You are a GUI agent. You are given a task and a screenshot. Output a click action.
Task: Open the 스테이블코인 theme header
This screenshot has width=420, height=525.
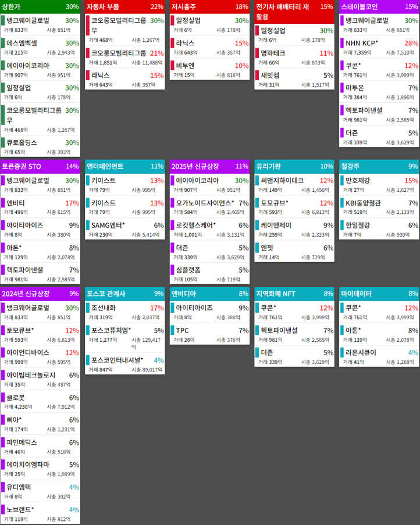[379, 7]
